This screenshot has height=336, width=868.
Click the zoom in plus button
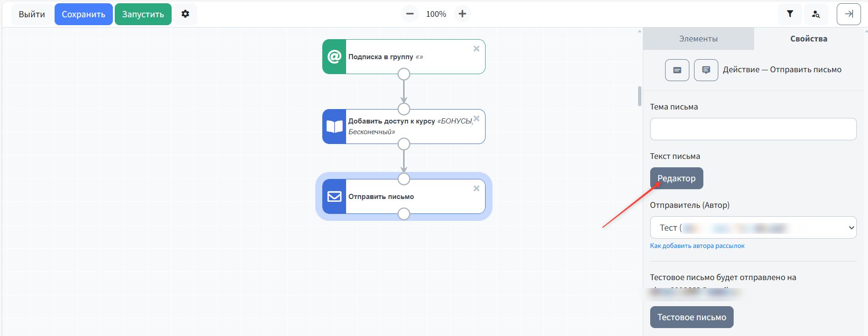[462, 14]
